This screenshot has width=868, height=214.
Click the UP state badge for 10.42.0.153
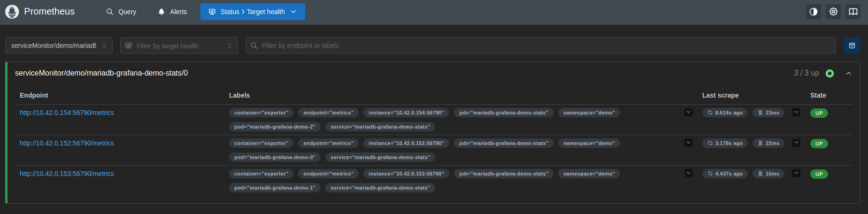coord(819,174)
